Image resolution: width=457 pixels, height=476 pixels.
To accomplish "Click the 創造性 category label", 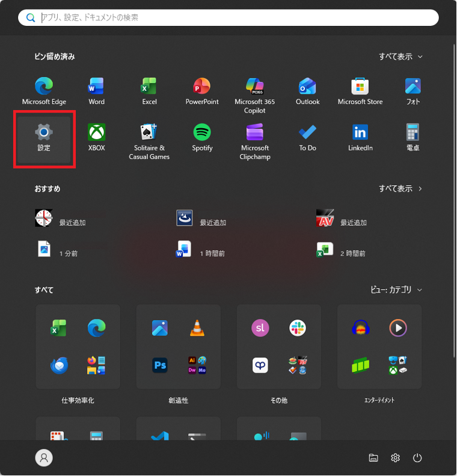I will click(x=179, y=400).
